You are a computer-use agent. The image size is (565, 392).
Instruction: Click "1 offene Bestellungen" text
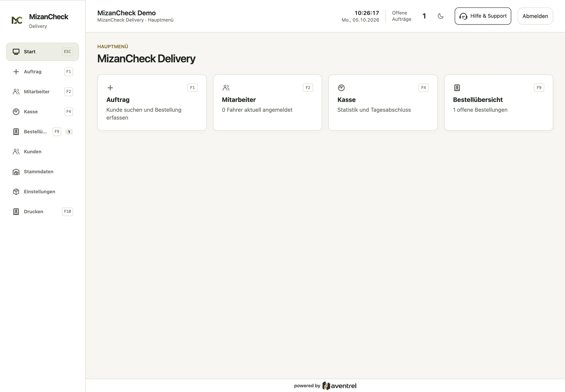tap(480, 110)
